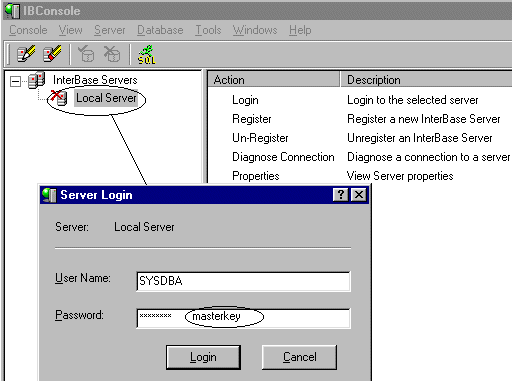Open the Console menu

point(28,30)
